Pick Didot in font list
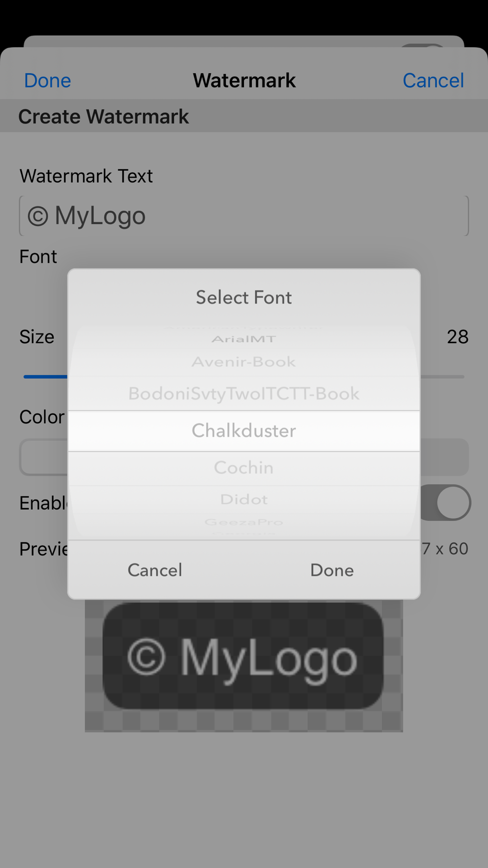The height and width of the screenshot is (868, 488). click(x=244, y=499)
